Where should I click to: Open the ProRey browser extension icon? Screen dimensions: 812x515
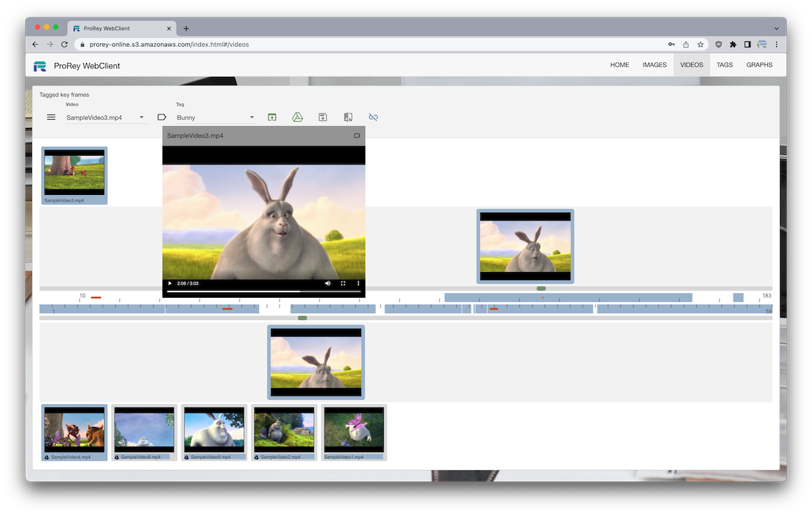762,44
